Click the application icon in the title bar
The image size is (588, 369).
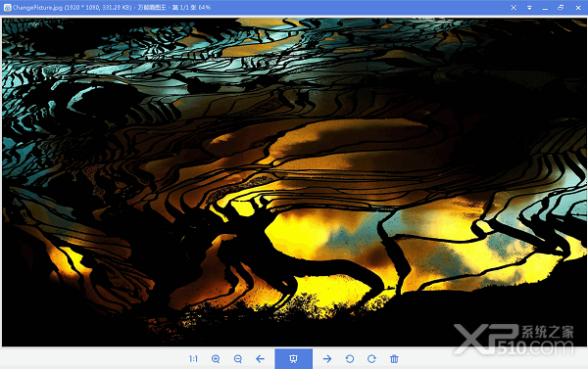(7, 8)
